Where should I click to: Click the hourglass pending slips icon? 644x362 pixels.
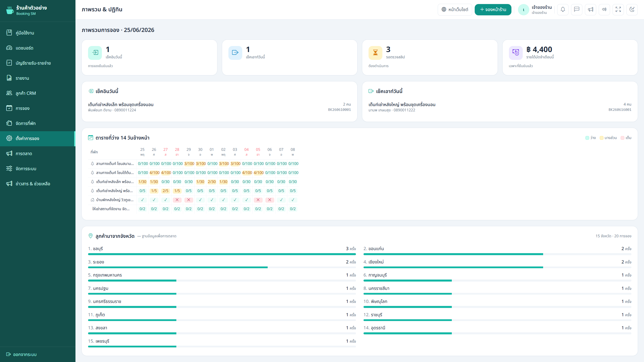click(375, 53)
